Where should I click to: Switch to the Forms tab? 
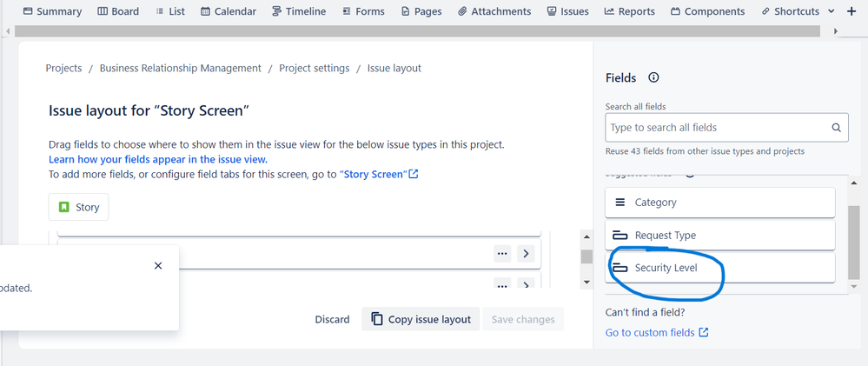click(363, 11)
